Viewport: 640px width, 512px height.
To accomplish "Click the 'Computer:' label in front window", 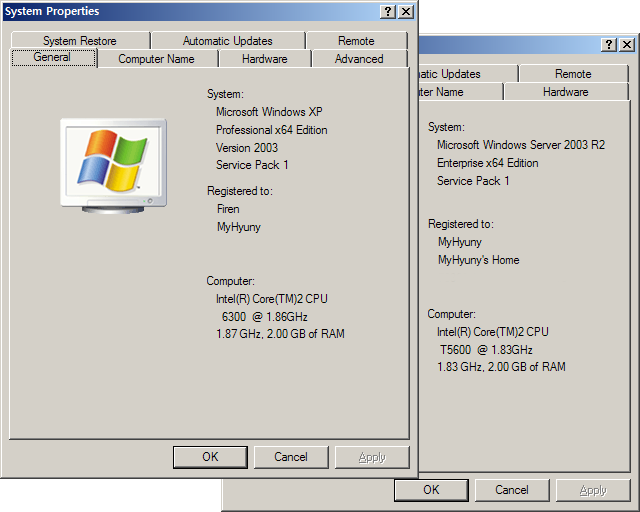I will 230,281.
